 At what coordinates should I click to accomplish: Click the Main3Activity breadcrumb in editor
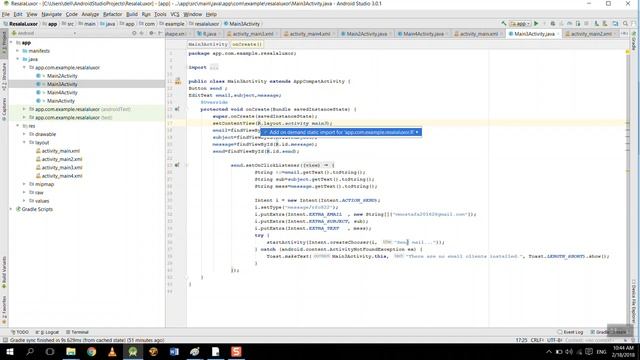[x=208, y=44]
